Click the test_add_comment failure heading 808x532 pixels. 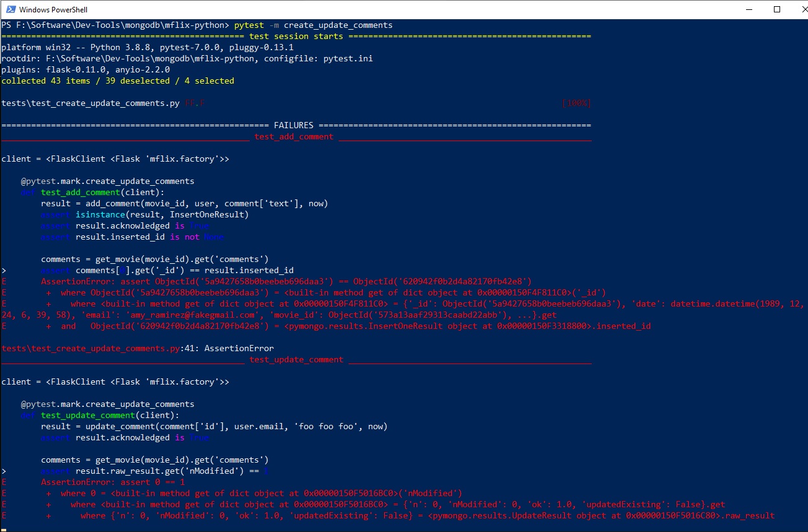(293, 136)
